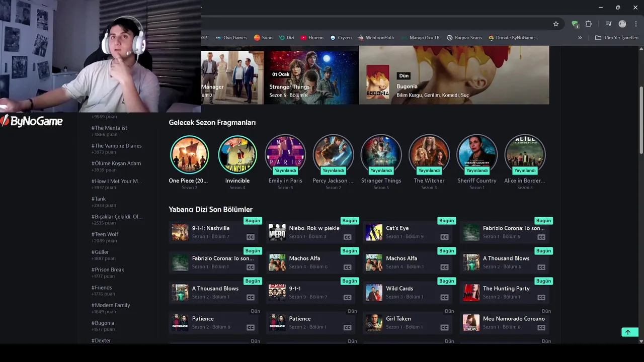The width and height of the screenshot is (644, 362).
Task: Click the CC icon on Wild Cards
Action: [x=444, y=298]
